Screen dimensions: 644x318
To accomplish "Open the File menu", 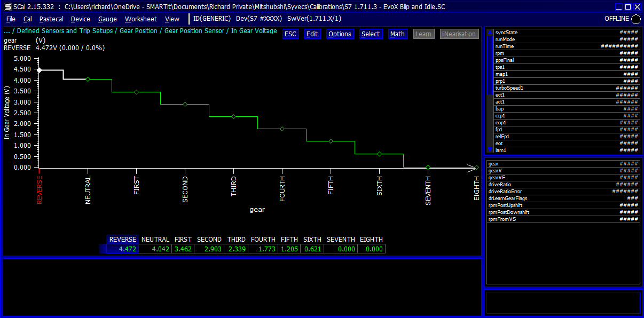I will (11, 19).
